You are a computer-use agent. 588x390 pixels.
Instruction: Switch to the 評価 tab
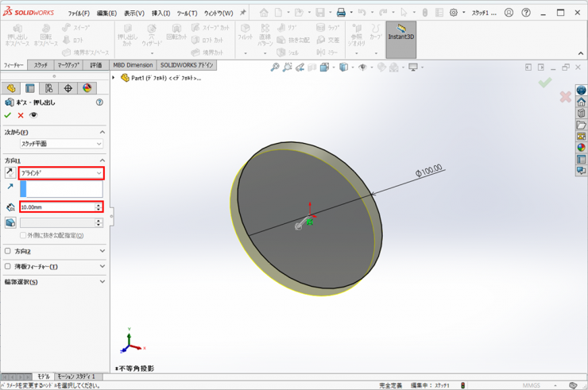pyautogui.click(x=96, y=65)
